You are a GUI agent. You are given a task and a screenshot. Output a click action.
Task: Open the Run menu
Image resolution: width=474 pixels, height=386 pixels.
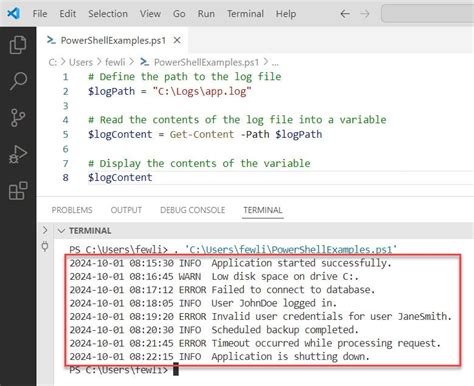point(206,14)
